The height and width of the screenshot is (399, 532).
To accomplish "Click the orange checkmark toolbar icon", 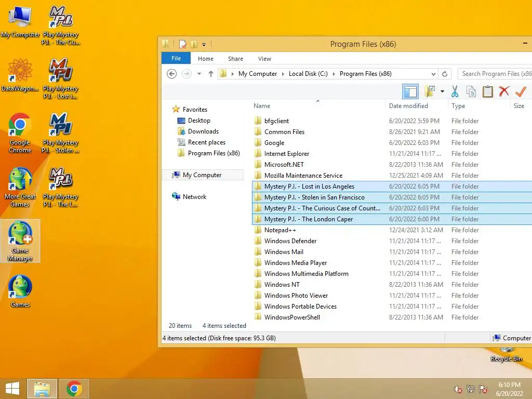I will [x=521, y=91].
